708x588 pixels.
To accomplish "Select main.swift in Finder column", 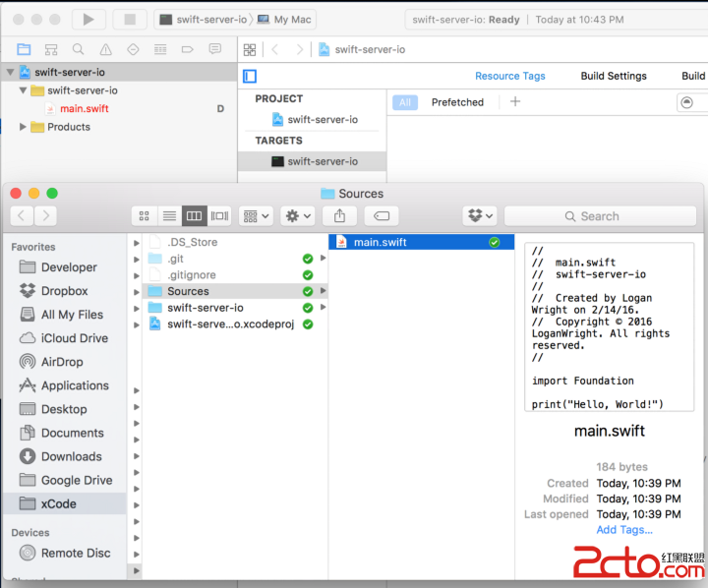I will (421, 242).
